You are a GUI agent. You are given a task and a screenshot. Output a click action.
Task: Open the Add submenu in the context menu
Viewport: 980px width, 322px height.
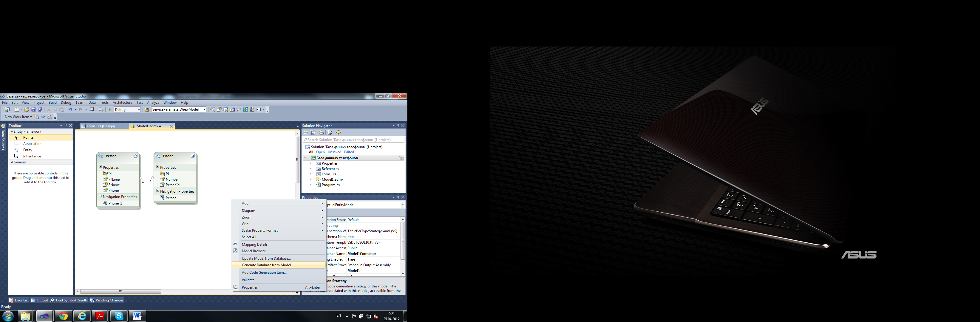(x=279, y=203)
